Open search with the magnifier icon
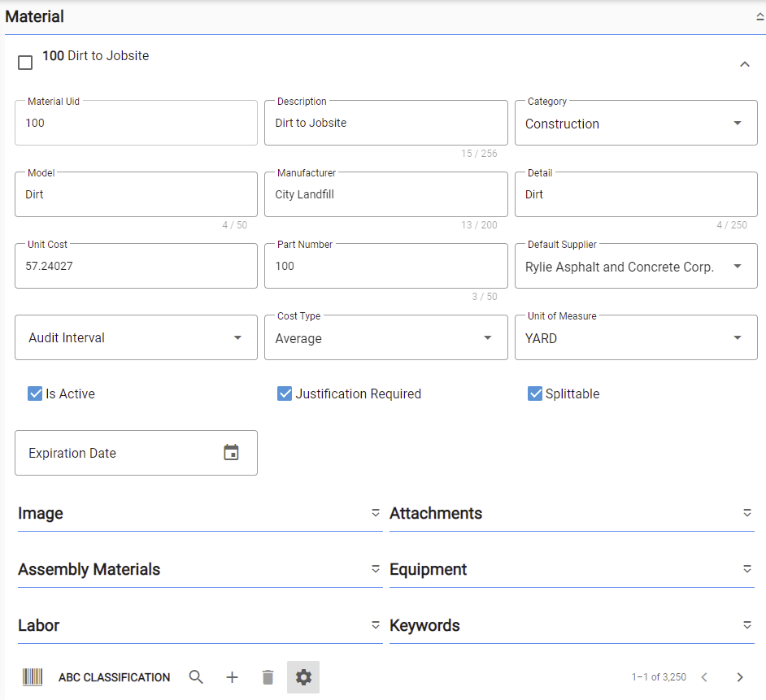 196,677
